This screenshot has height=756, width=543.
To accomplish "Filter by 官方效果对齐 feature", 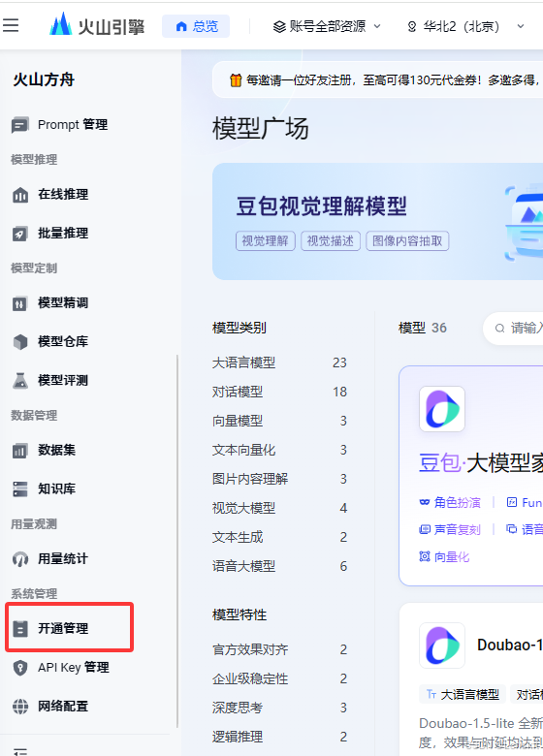I will (279, 649).
